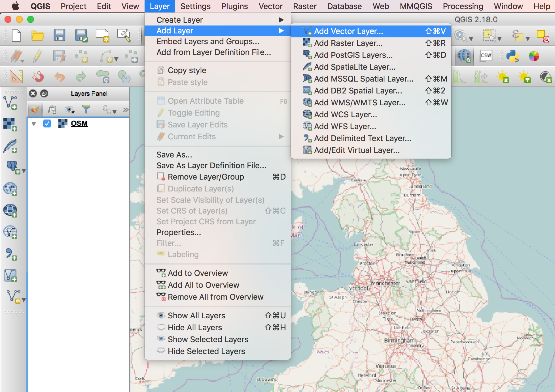Choose Add Raster Layer from the submenu
The image size is (555, 392).
(349, 43)
